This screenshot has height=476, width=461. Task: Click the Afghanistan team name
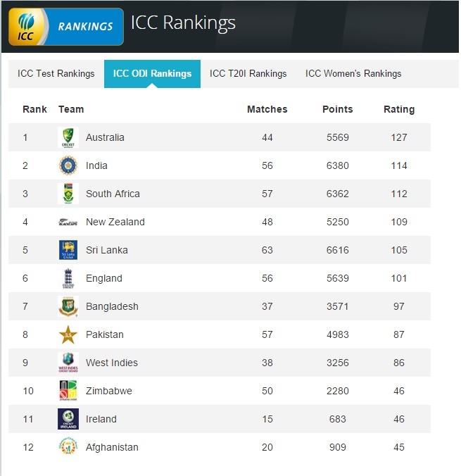click(x=112, y=447)
